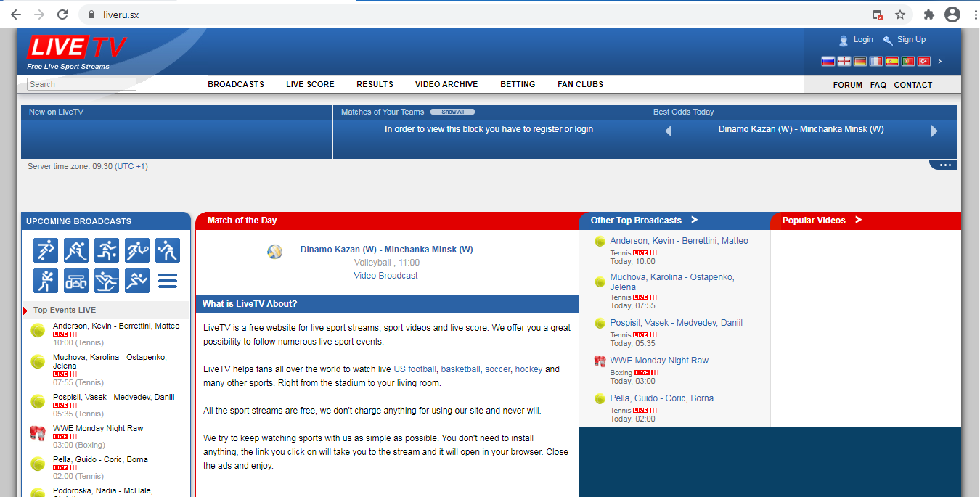The image size is (980, 497).
Task: Switch language to the German flag
Action: (860, 62)
